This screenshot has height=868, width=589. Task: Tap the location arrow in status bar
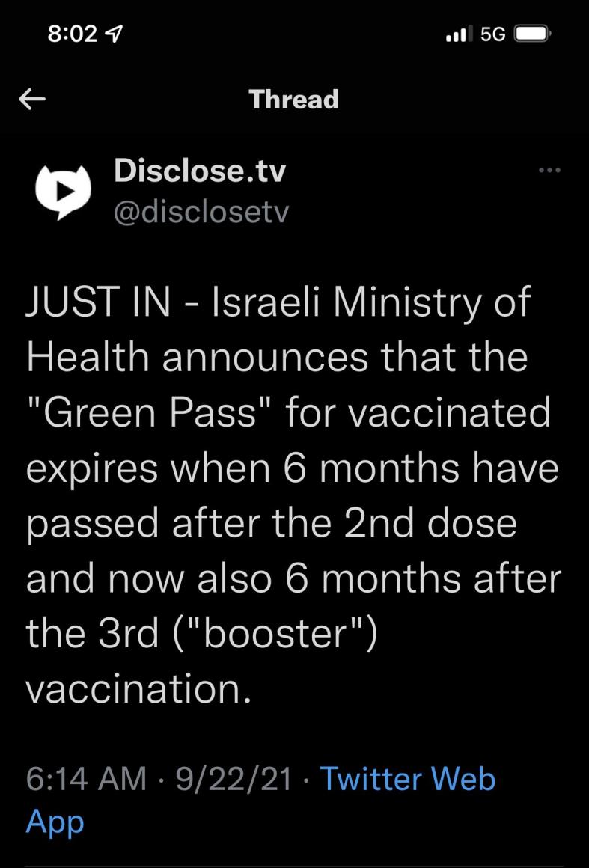(118, 34)
